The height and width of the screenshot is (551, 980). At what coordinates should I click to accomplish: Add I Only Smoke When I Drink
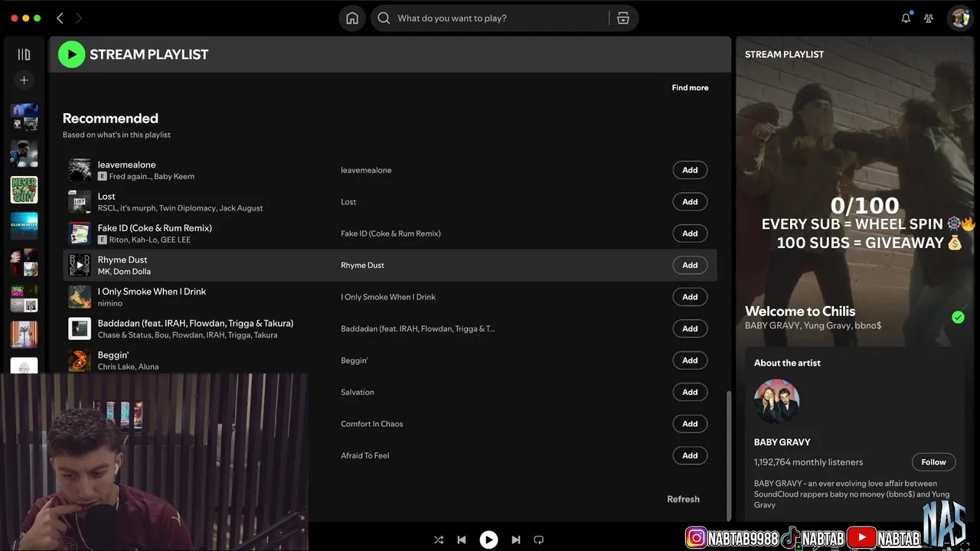click(690, 297)
